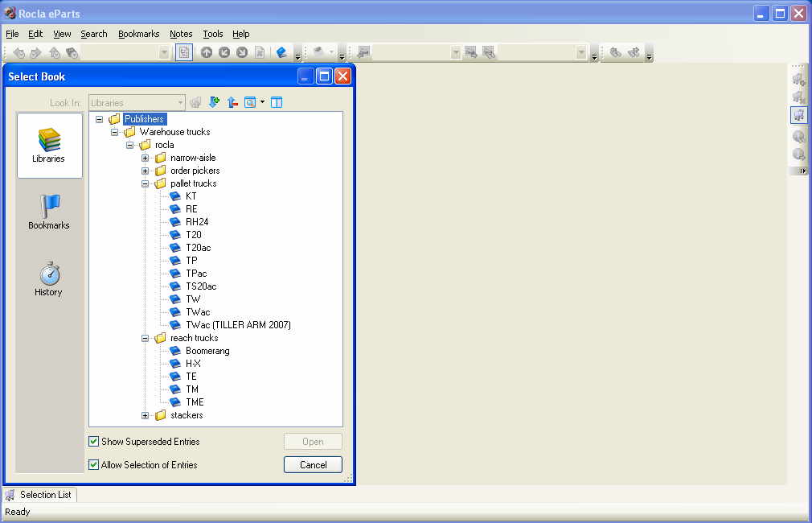Collapse the pallet trucks folder

[x=145, y=183]
